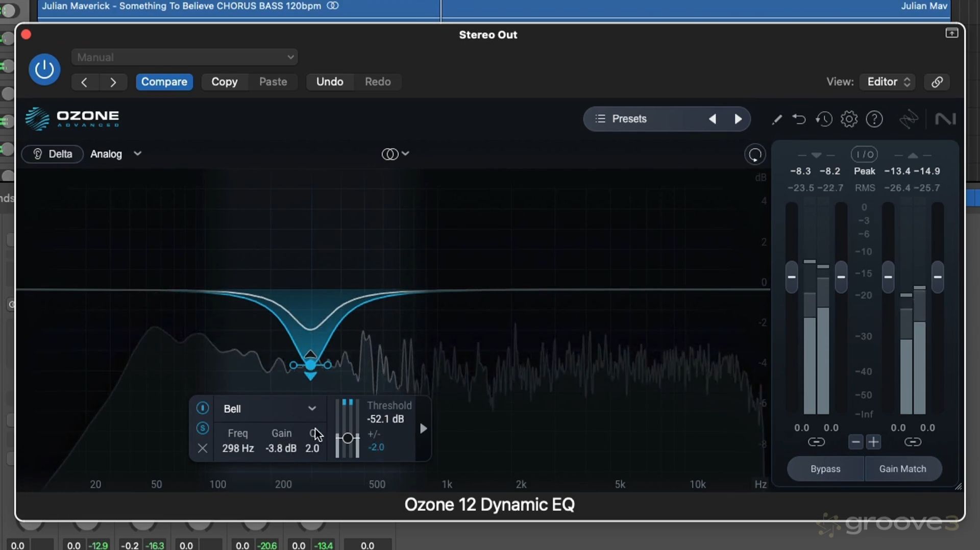Toggle the Delta listen button

tap(52, 154)
